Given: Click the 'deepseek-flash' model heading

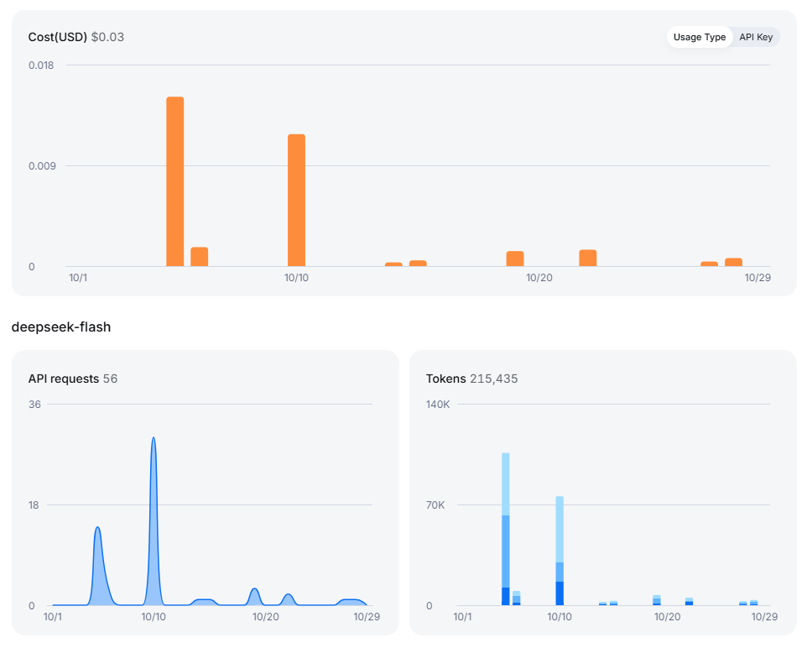Looking at the screenshot, I should (61, 327).
